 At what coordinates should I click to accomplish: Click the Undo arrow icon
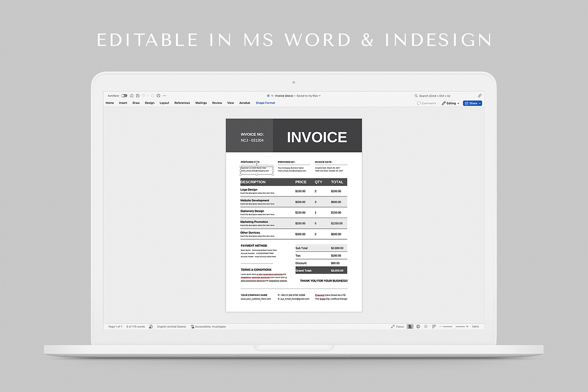[x=144, y=96]
